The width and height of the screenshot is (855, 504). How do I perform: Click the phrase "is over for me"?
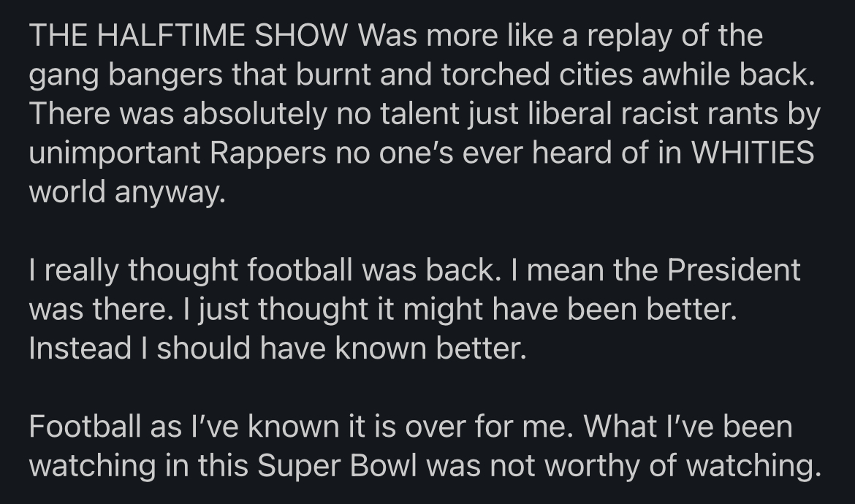pyautogui.click(x=501, y=427)
